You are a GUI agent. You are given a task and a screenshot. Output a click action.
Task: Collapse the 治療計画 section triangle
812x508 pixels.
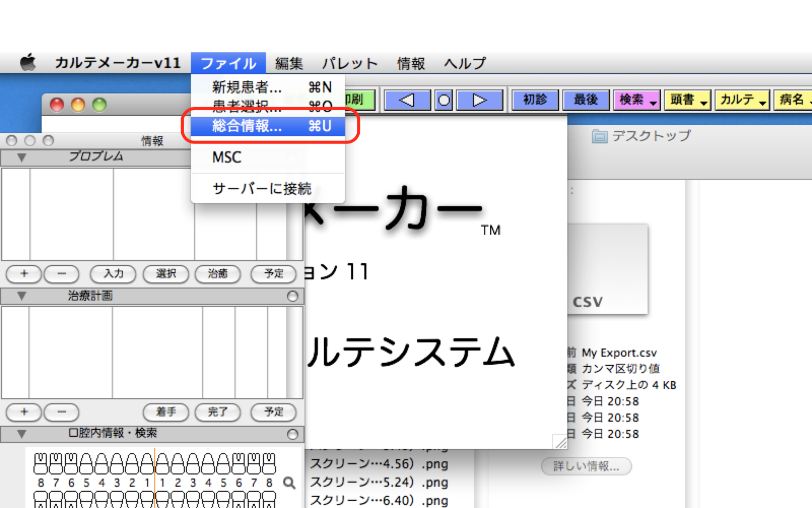tap(21, 296)
